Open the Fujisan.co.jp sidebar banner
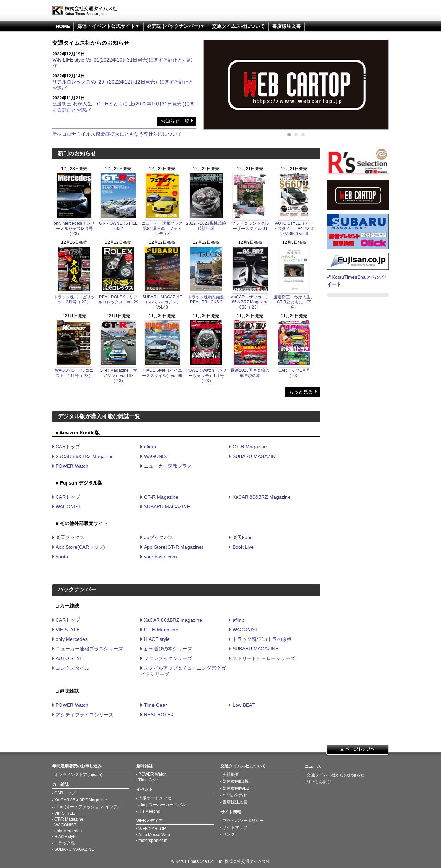441x868 pixels. point(358,261)
